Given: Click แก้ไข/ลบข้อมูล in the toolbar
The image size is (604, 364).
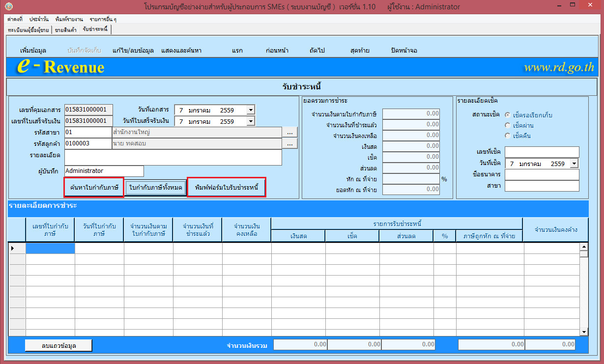Looking at the screenshot, I should click(133, 51).
